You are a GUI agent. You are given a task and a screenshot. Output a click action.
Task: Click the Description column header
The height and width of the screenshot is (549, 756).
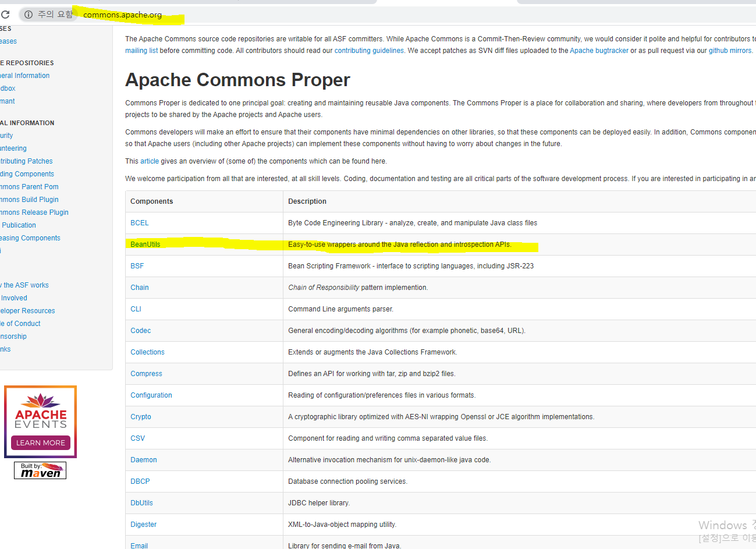pyautogui.click(x=307, y=201)
